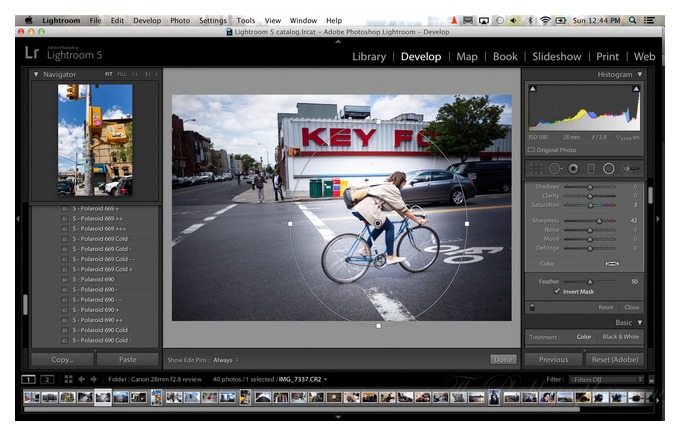
Task: Click the Paste button
Action: (128, 360)
